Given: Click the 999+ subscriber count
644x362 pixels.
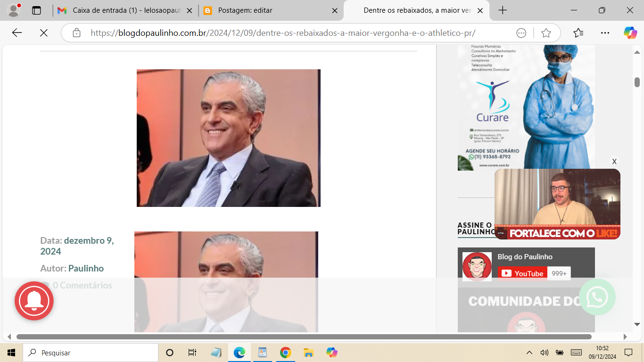Looking at the screenshot, I should [559, 273].
